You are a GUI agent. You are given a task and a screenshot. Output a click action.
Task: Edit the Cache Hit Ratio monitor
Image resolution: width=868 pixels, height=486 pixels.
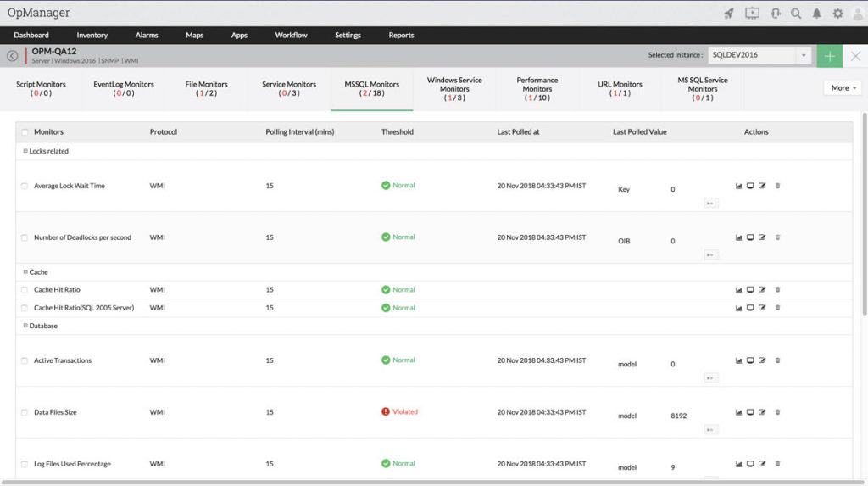(x=762, y=290)
